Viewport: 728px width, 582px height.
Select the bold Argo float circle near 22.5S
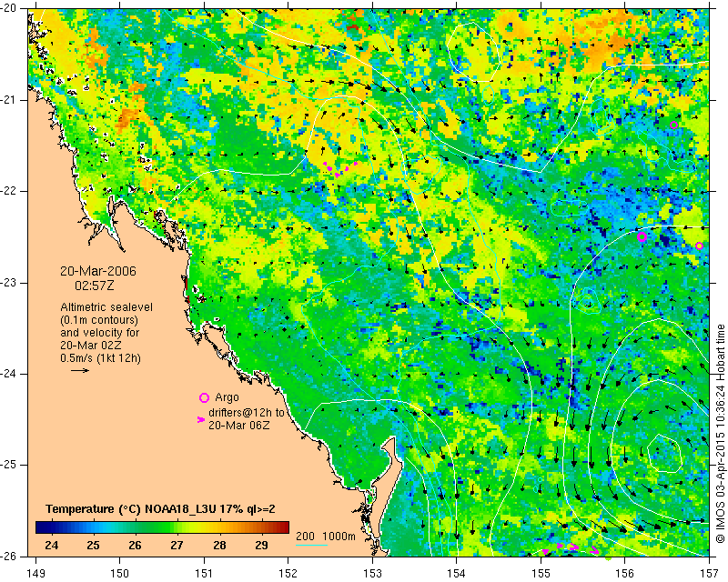tap(642, 237)
